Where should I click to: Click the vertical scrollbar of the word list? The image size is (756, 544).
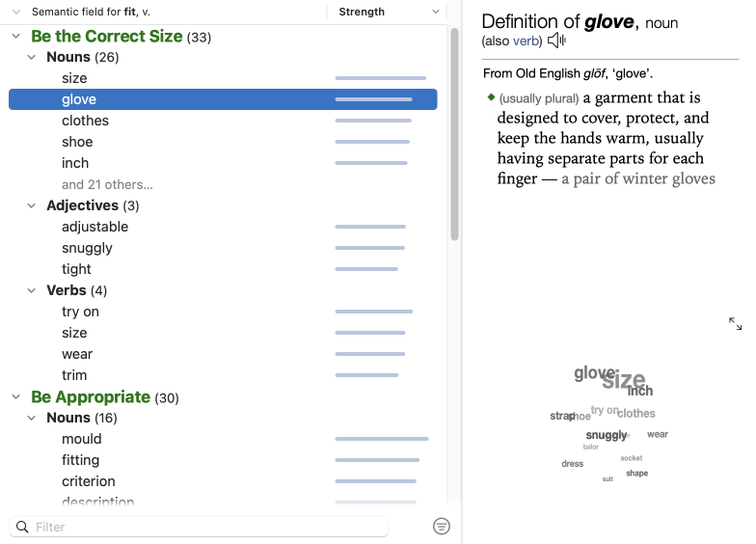tap(454, 135)
